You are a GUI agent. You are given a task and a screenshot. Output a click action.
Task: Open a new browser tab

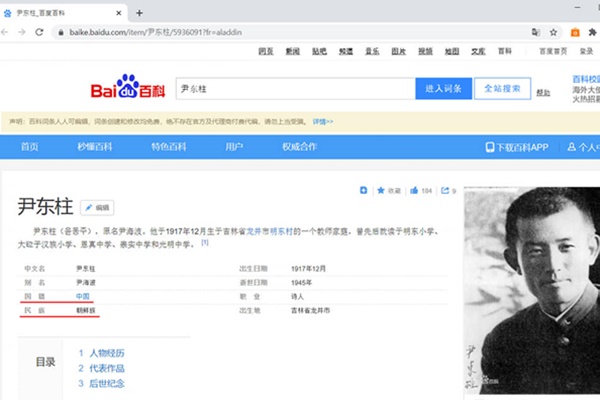click(139, 13)
